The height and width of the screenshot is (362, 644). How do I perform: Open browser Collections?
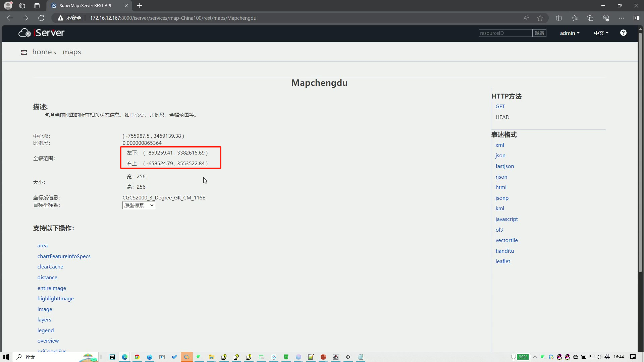tap(590, 18)
